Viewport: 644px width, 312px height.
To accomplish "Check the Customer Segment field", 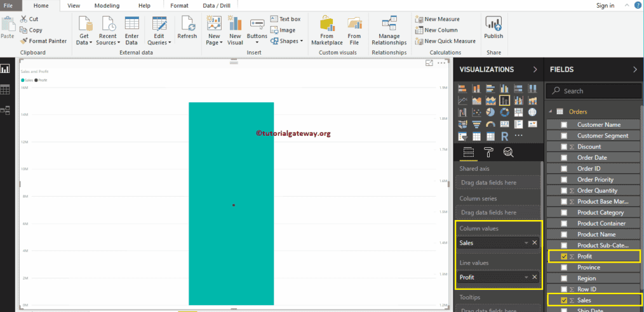I will [564, 136].
